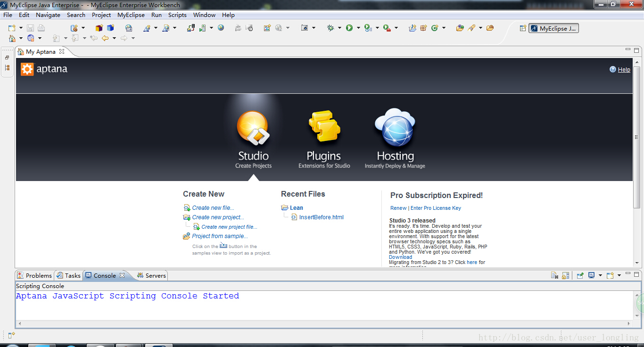Click the yellow Back arrow icon
This screenshot has width=644, height=347.
coord(105,38)
